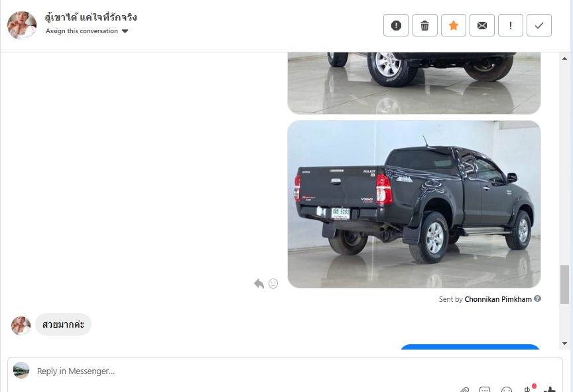573x392 pixels.
Task: Expand the Assign this conversation dropdown
Action: tap(87, 31)
